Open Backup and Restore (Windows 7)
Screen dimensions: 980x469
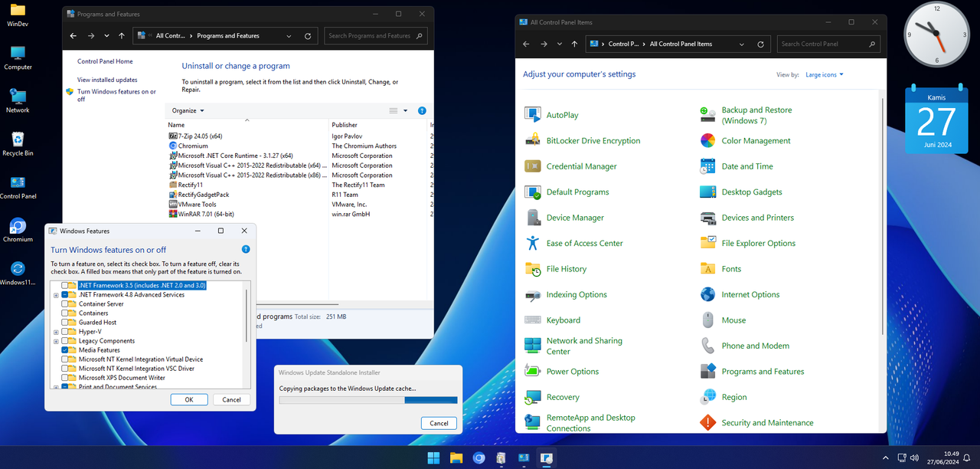pyautogui.click(x=746, y=115)
